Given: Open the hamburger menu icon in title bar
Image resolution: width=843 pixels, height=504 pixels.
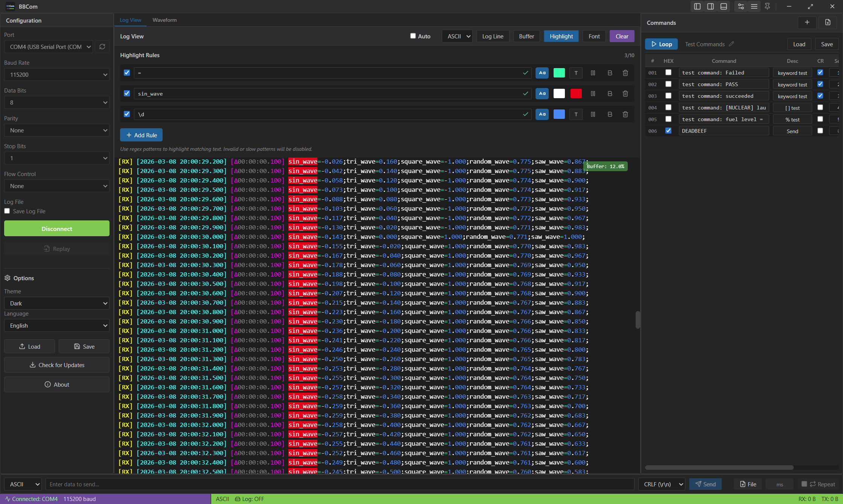Looking at the screenshot, I should 754,6.
